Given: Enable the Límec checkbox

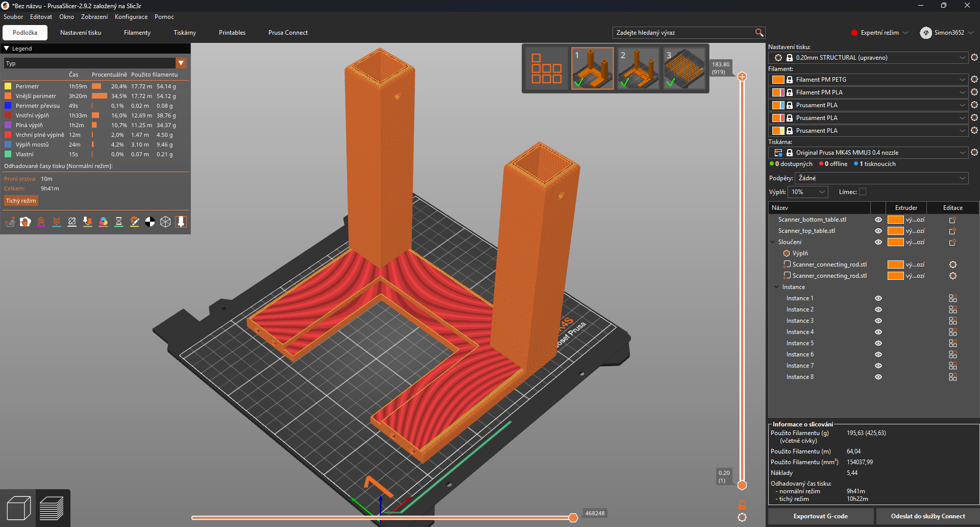Looking at the screenshot, I should coord(863,192).
